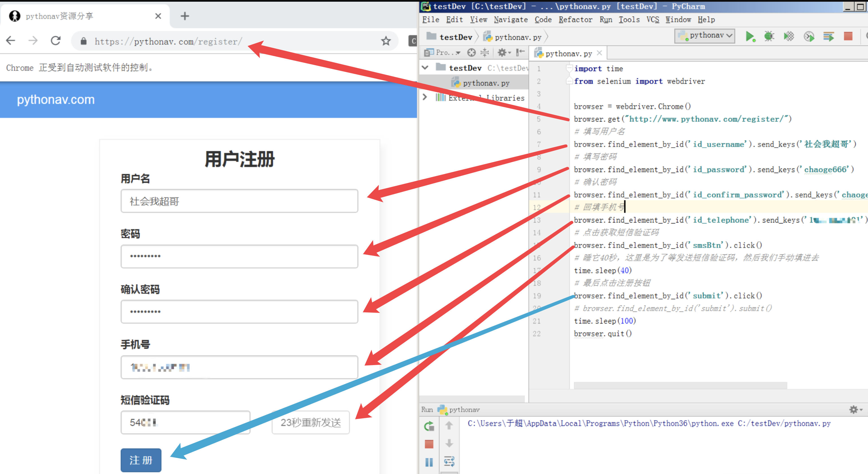Collapse the testDev project tree node
The image size is (868, 474).
coord(425,68)
